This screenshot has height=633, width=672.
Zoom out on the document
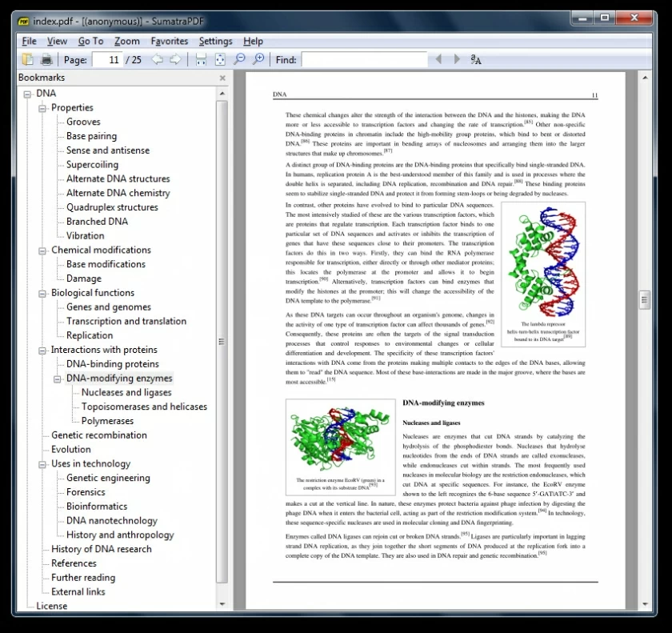click(239, 59)
